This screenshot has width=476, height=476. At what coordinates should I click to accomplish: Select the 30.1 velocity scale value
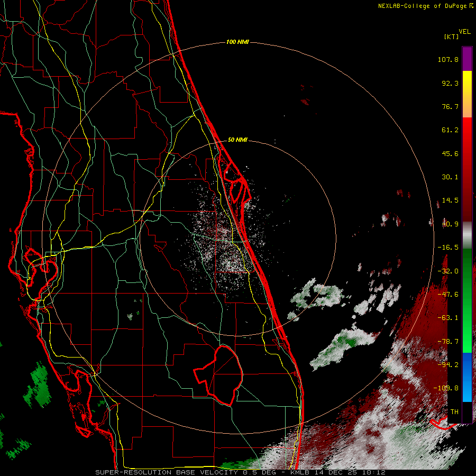point(450,177)
